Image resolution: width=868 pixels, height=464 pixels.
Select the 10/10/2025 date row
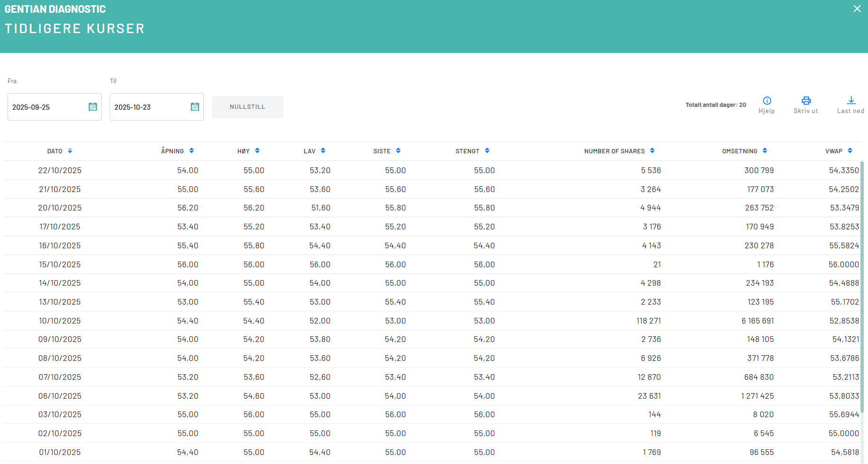(x=60, y=321)
